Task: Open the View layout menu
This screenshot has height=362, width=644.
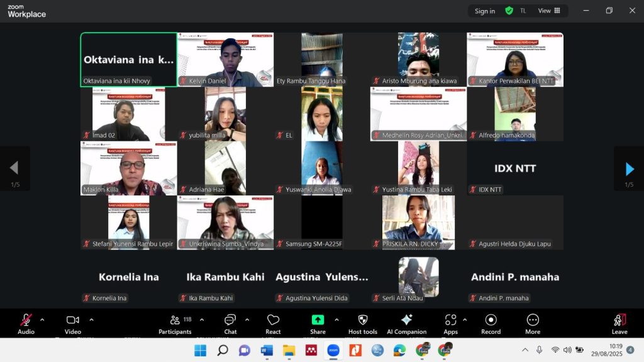Action: pyautogui.click(x=548, y=11)
